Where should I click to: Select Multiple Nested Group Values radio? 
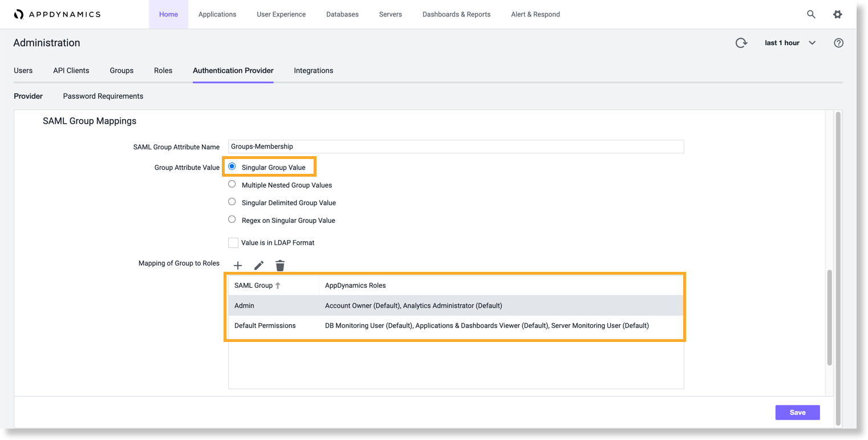(x=232, y=184)
